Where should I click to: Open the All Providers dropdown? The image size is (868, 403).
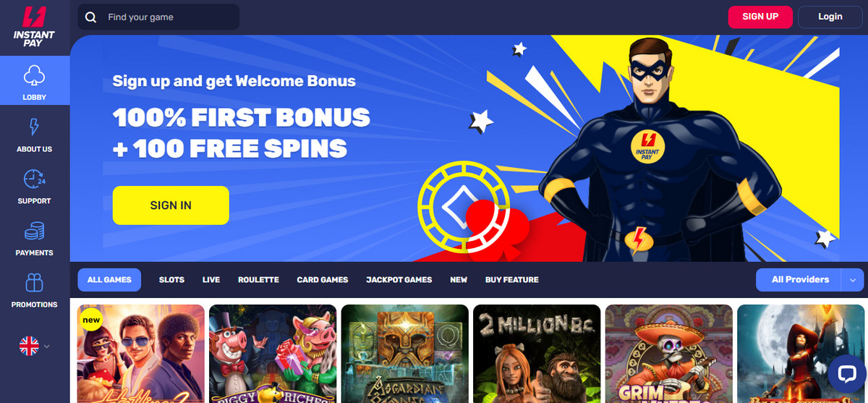(800, 280)
